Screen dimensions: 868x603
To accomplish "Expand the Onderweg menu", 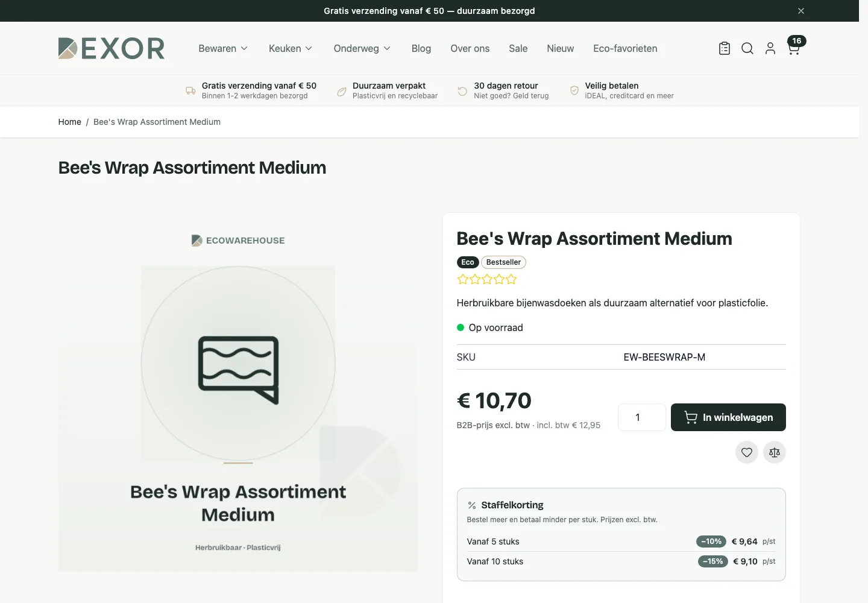I will pyautogui.click(x=362, y=48).
